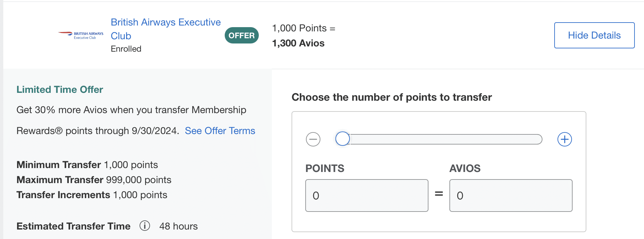
Task: Click the green OFFER badge
Action: point(241,35)
